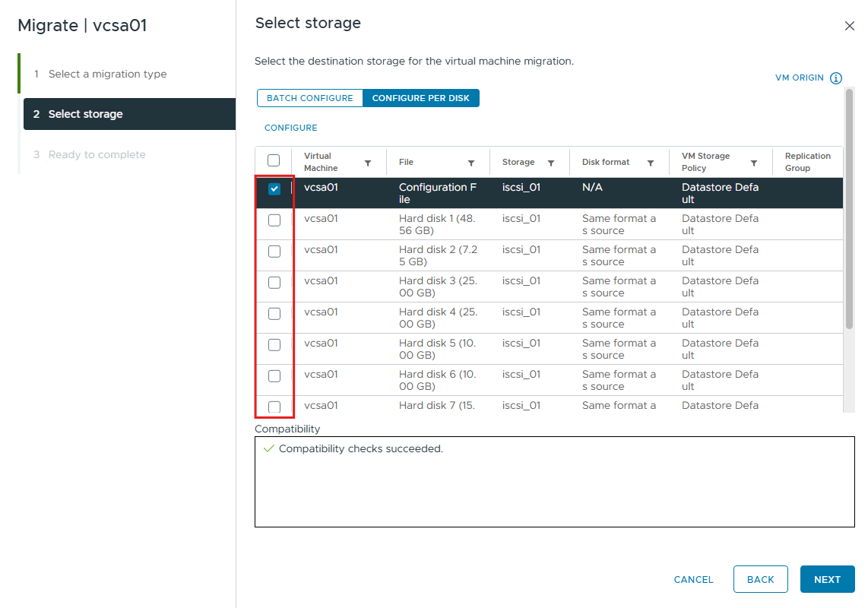
Task: Toggle the select-all checkbox in table header
Action: tap(274, 160)
